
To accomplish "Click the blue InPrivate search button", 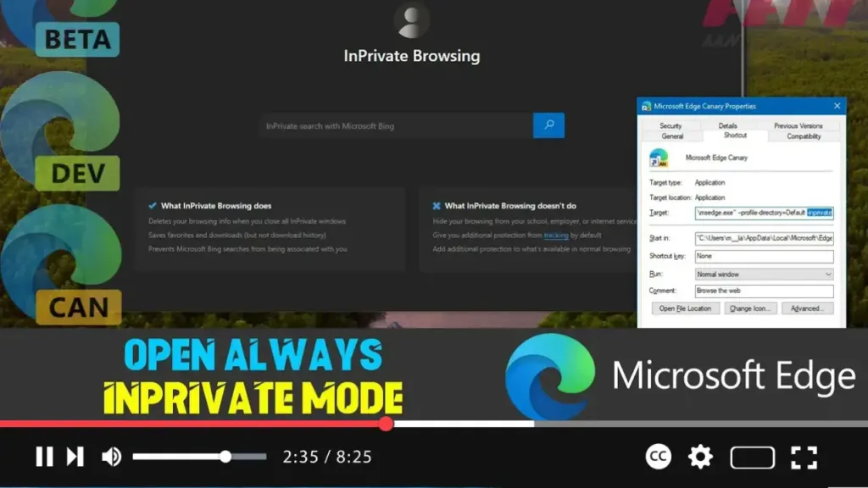I will (548, 125).
